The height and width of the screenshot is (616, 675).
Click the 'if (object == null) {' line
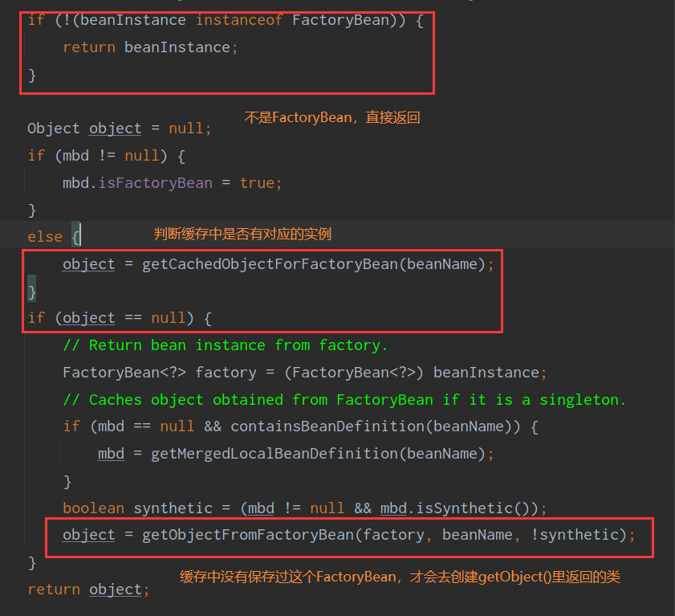pyautogui.click(x=120, y=318)
